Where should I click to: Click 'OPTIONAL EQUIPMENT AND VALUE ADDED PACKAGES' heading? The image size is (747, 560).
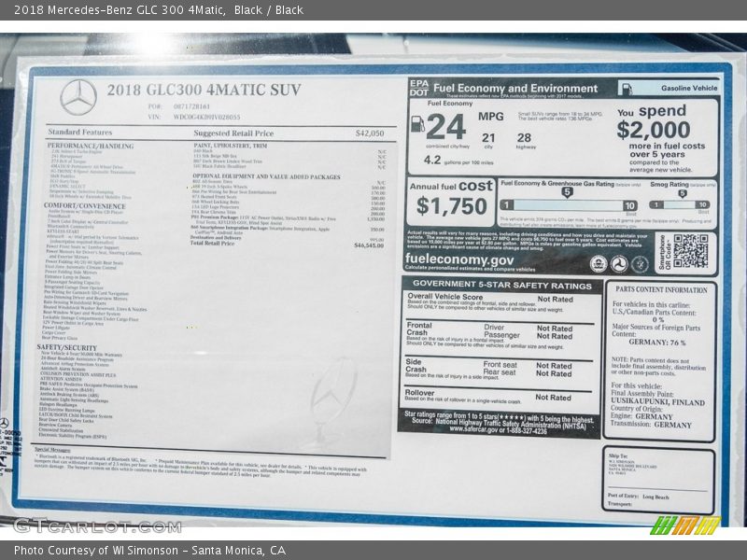pos(266,176)
